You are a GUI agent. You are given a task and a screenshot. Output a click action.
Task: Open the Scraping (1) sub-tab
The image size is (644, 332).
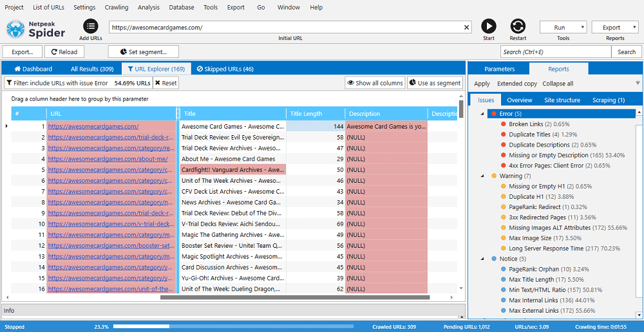609,100
